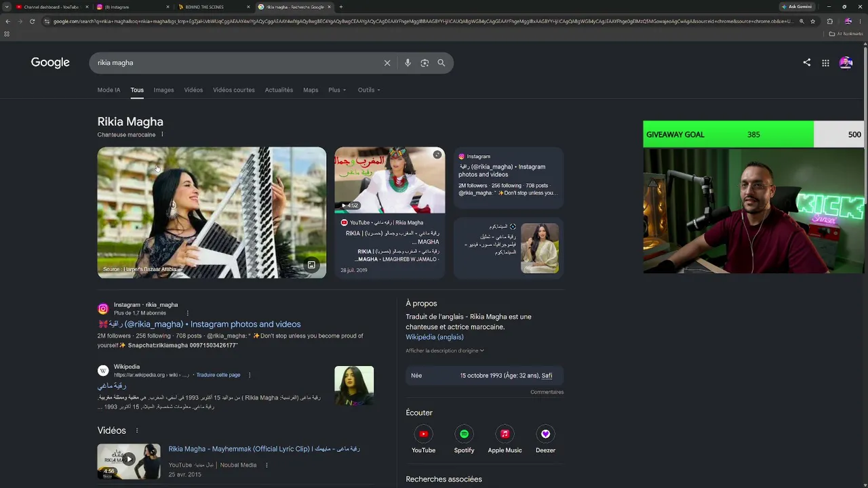Open a new browser tab with plus
Image resolution: width=868 pixels, height=488 pixels.
pos(341,7)
